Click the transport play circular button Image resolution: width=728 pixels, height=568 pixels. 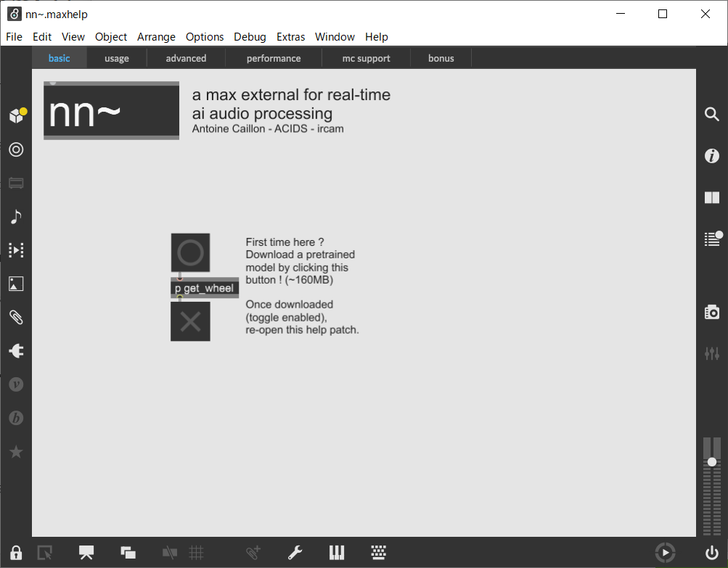tap(666, 553)
